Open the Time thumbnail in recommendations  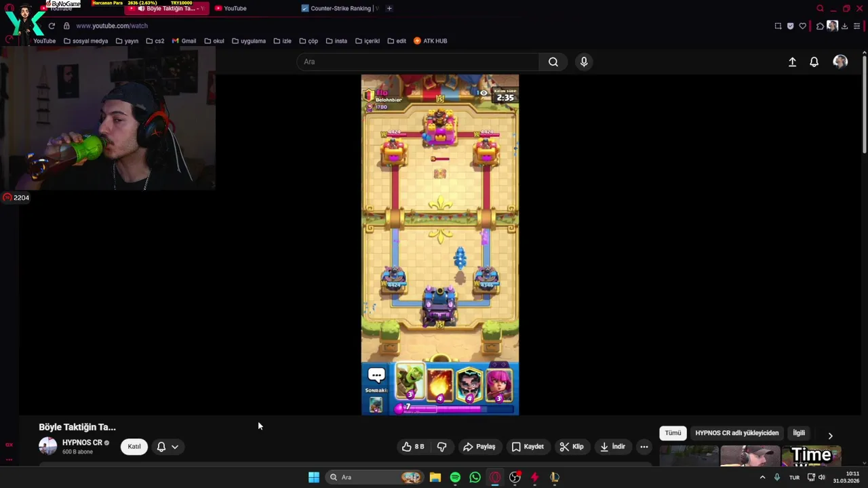(812, 456)
